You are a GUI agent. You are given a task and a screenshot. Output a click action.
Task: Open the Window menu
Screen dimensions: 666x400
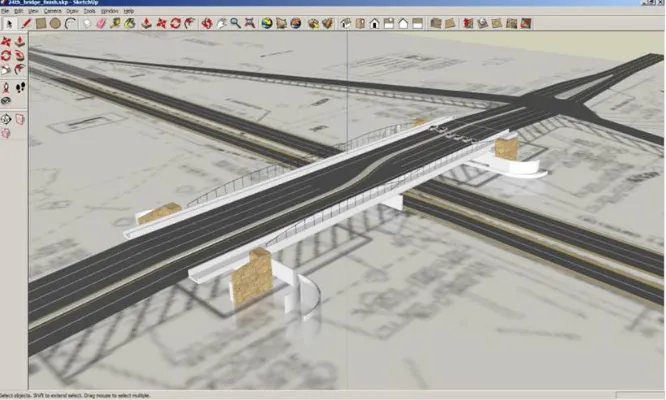[110, 11]
